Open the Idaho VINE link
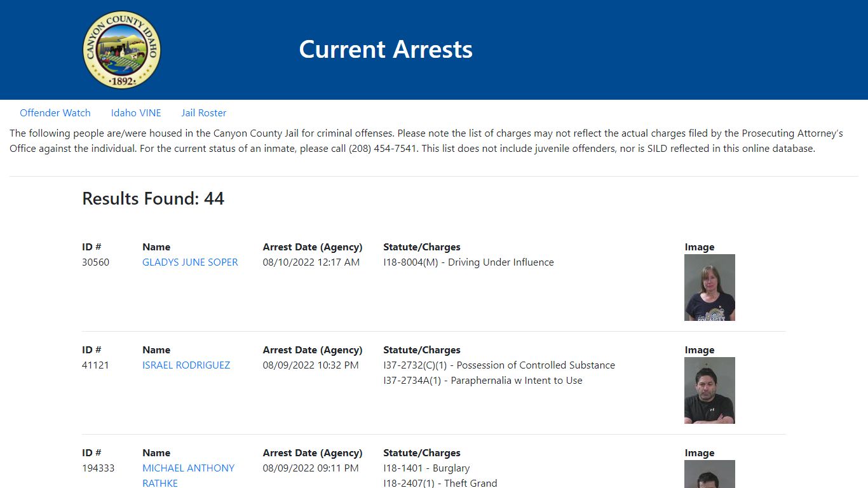This screenshot has width=868, height=488. pyautogui.click(x=136, y=113)
